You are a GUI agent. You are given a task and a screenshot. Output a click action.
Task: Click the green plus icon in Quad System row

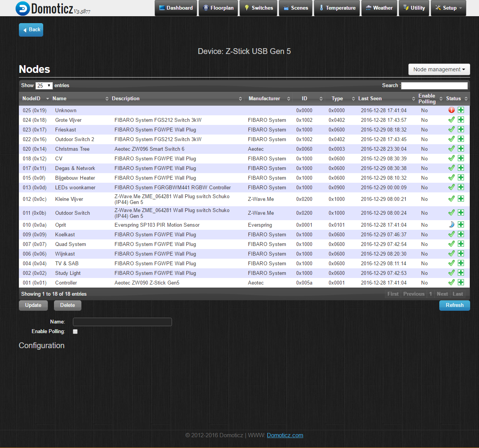pos(461,244)
